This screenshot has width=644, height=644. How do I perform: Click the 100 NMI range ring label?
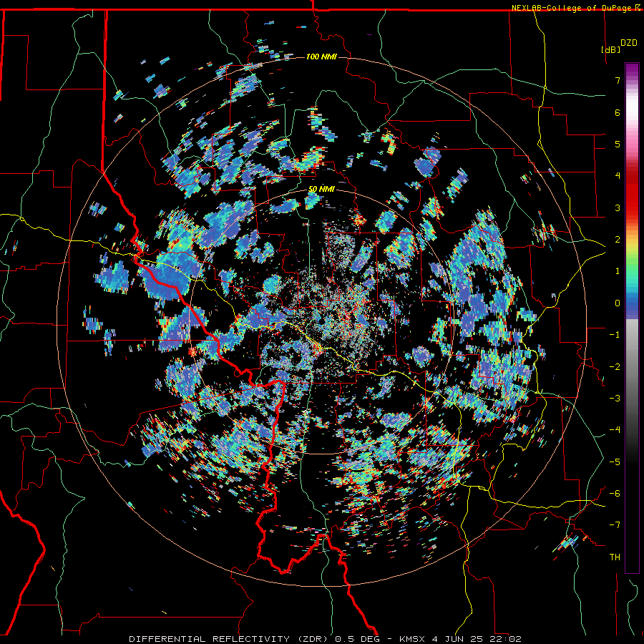[321, 57]
